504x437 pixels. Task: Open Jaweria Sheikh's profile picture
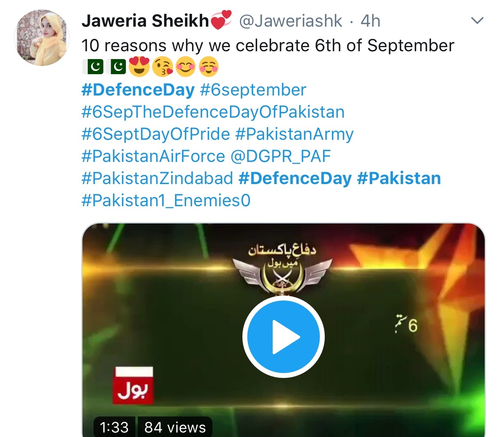point(42,38)
